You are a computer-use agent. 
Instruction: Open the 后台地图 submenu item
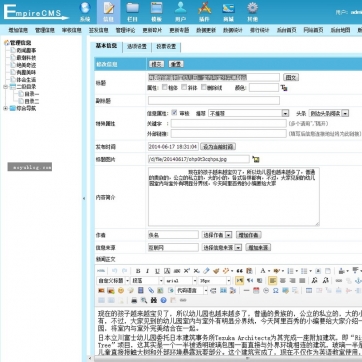click(340, 30)
